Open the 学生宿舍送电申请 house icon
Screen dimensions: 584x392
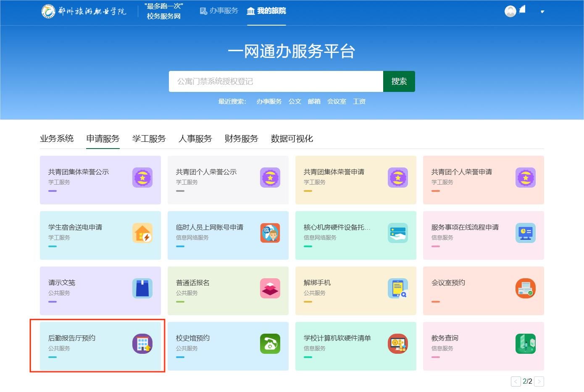[142, 233]
